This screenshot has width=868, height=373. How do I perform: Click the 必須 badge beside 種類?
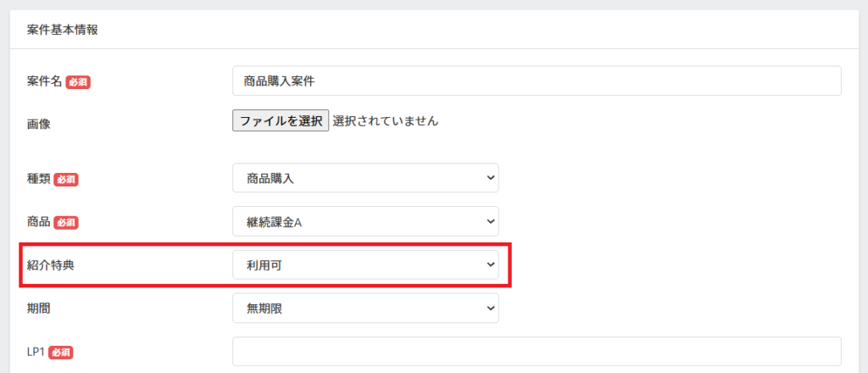point(66,180)
